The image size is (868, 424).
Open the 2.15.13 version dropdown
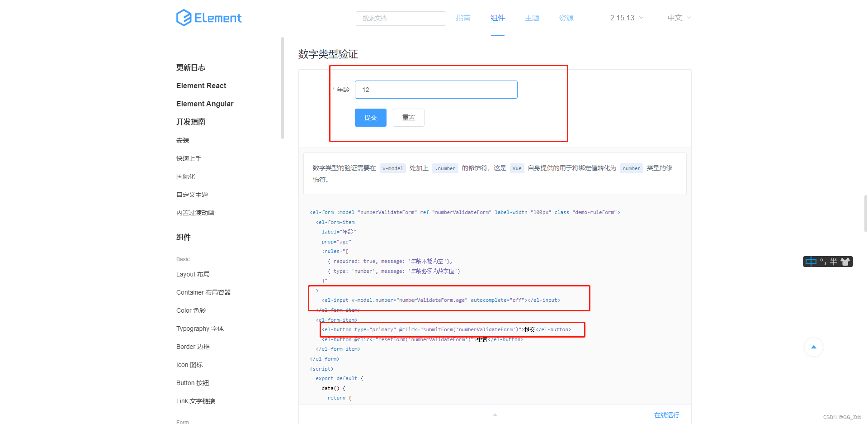[627, 18]
